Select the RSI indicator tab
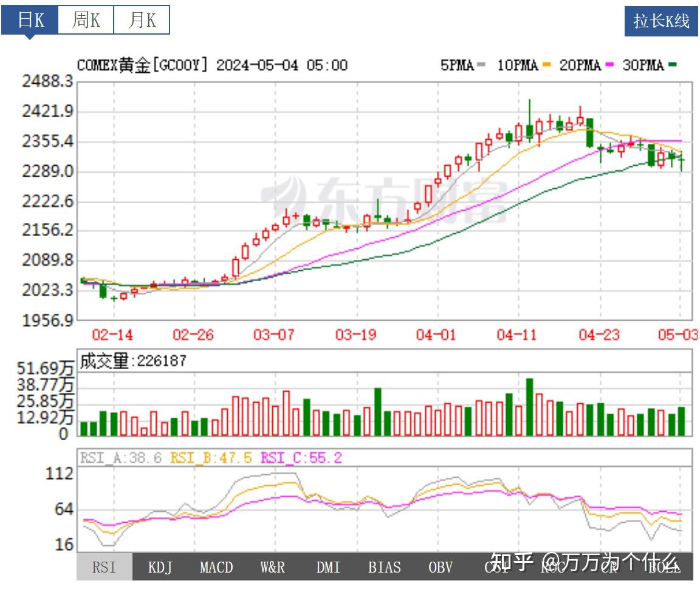Viewport: 700px width, 592px height. coord(104,568)
